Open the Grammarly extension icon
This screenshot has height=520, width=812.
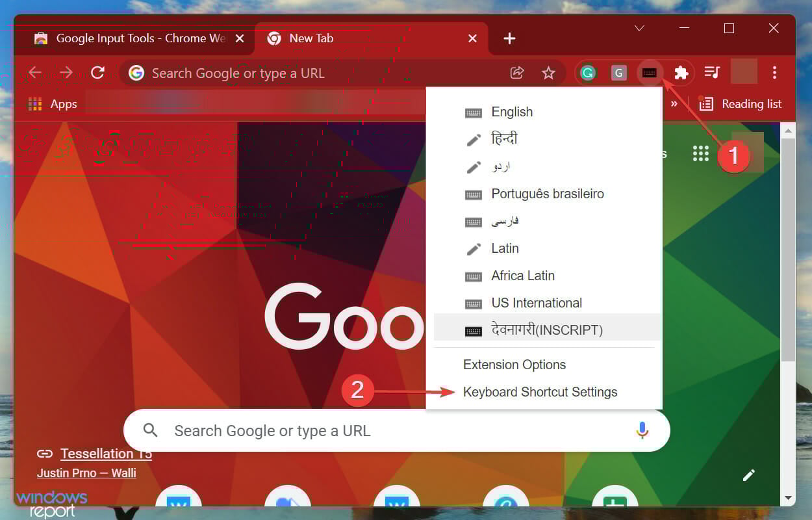click(x=588, y=73)
